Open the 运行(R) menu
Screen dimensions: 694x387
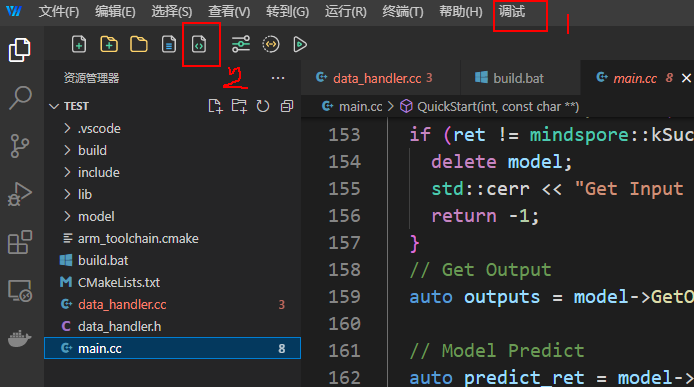pyautogui.click(x=346, y=12)
